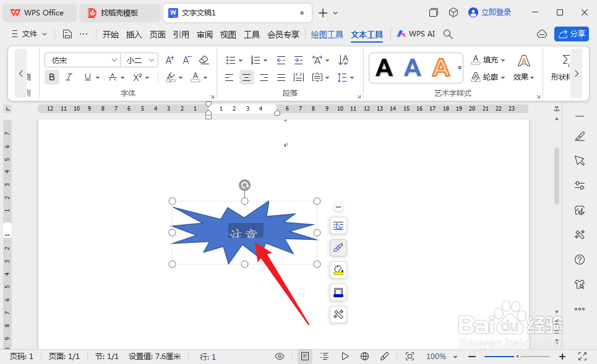This screenshot has height=364, width=597.
Task: Clear formatting with the eraser icon
Action: point(204,60)
